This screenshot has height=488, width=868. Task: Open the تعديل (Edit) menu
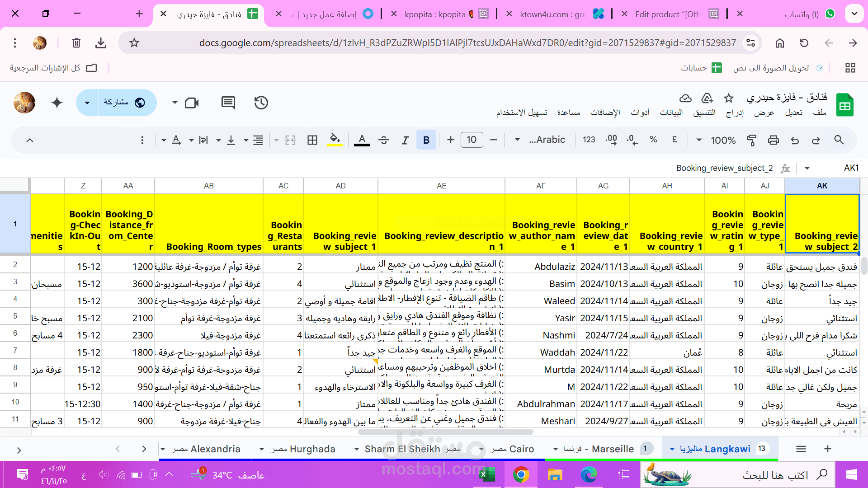tap(794, 113)
